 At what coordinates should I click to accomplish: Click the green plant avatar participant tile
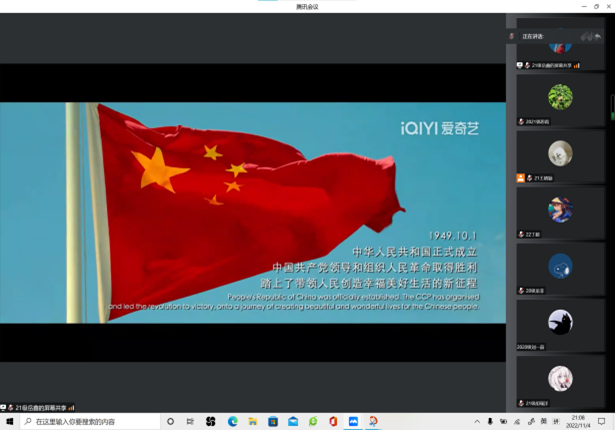560,96
